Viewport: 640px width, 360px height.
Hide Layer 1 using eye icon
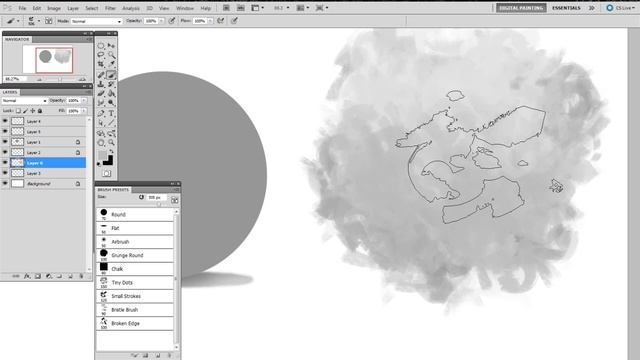tap(5, 142)
